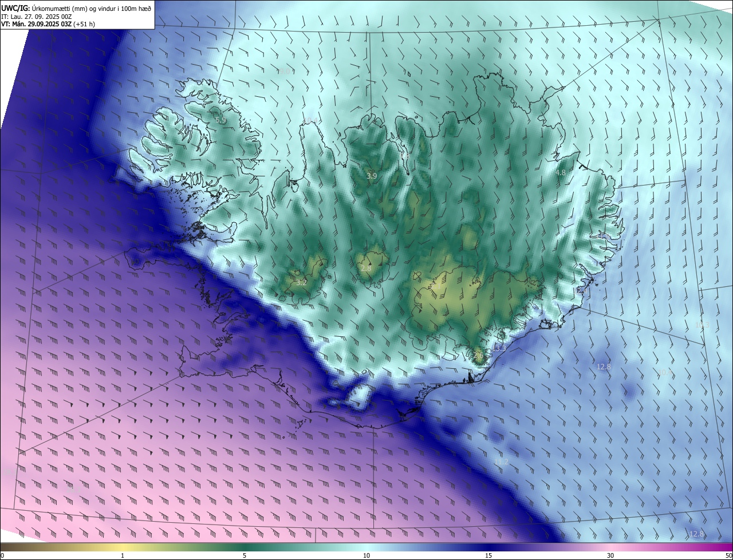Image resolution: width=733 pixels, height=560 pixels.
Task: Click the title 'Úrkomumætti (mm) og vindur í 100m hæð'
Action: [90, 8]
